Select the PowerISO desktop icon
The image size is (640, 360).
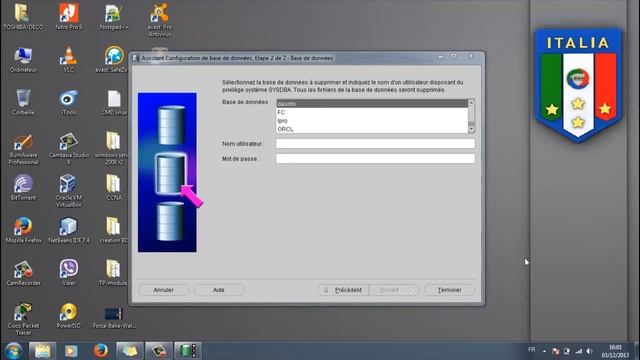pos(69,316)
